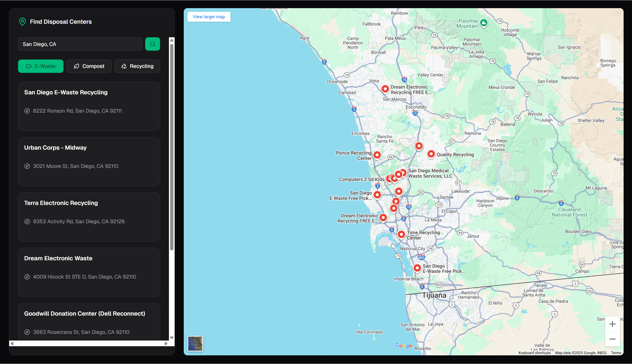Click the green search magnifier button
The image size is (632, 364).
point(152,44)
